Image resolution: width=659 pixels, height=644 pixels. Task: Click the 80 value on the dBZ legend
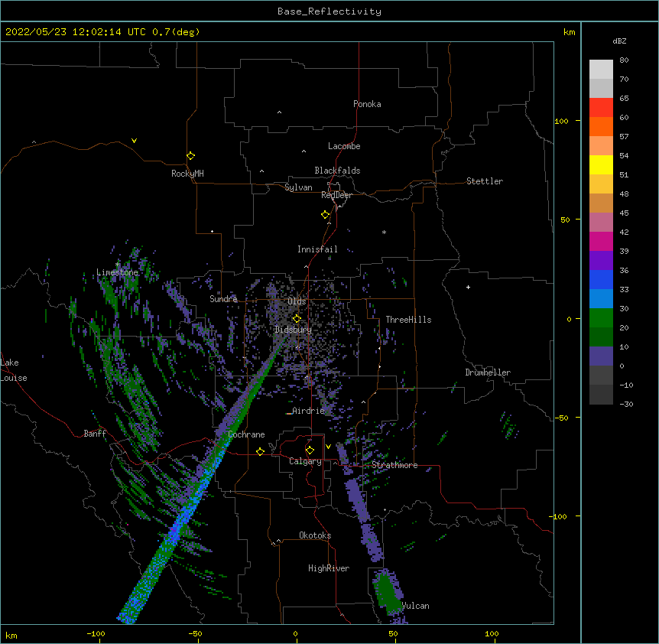[624, 60]
